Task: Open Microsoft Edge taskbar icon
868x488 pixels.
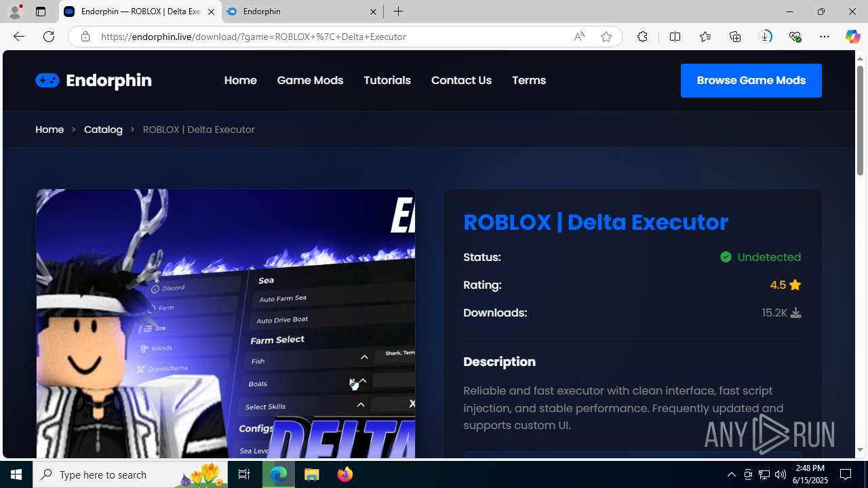Action: pyautogui.click(x=279, y=474)
